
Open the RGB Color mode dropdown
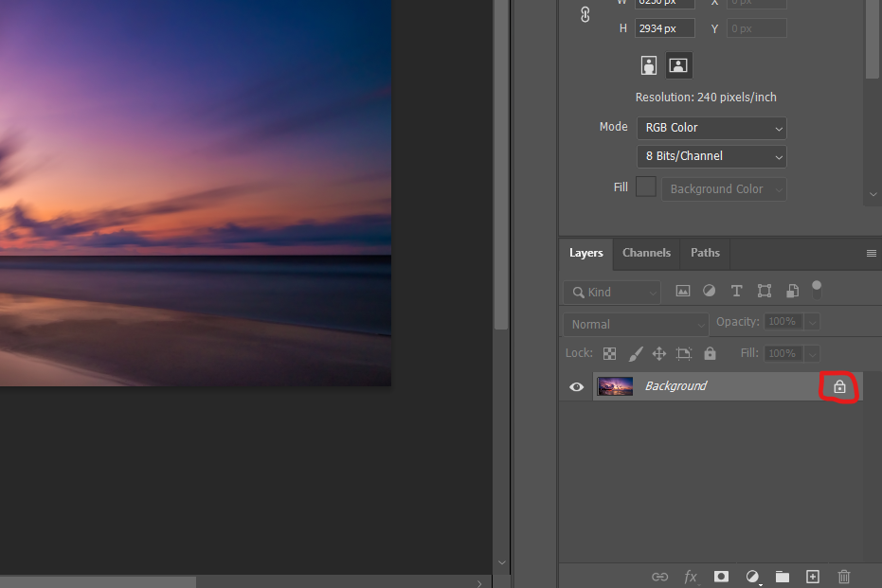coord(711,127)
